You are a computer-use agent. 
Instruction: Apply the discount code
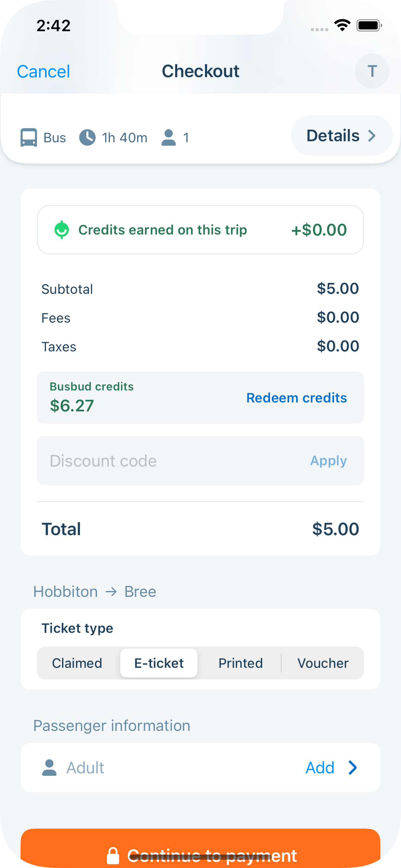(x=328, y=461)
